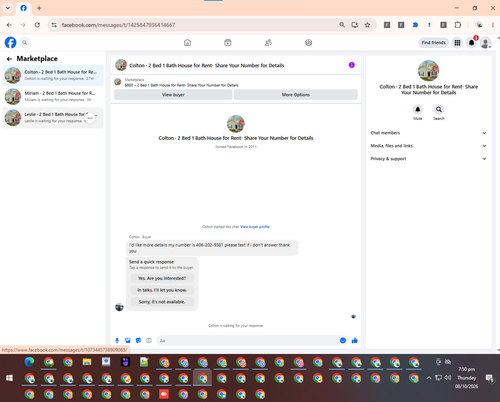Expand the Privacy & support section

[428, 159]
